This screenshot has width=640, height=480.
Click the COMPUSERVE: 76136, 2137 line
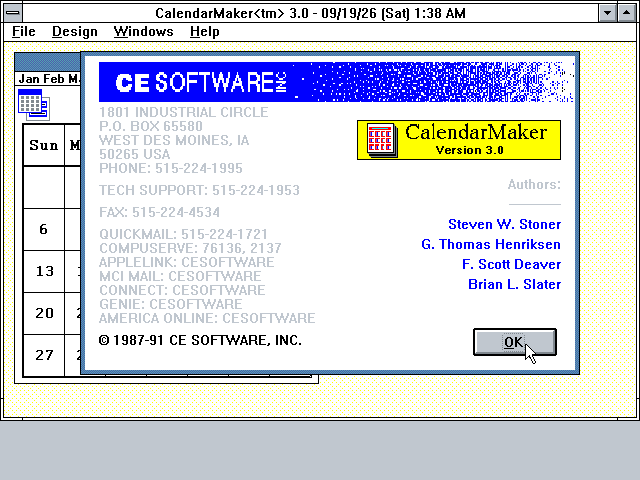click(x=190, y=248)
